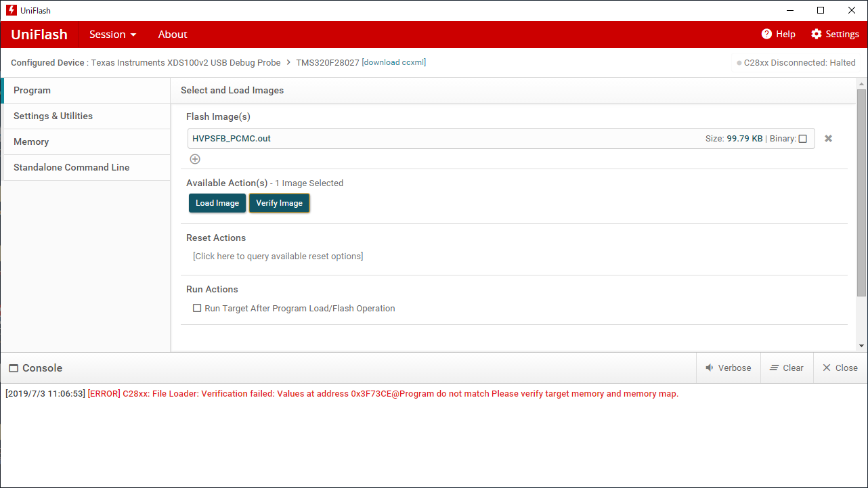The image size is (868, 488).
Task: Click the download ccxml link
Action: point(394,62)
